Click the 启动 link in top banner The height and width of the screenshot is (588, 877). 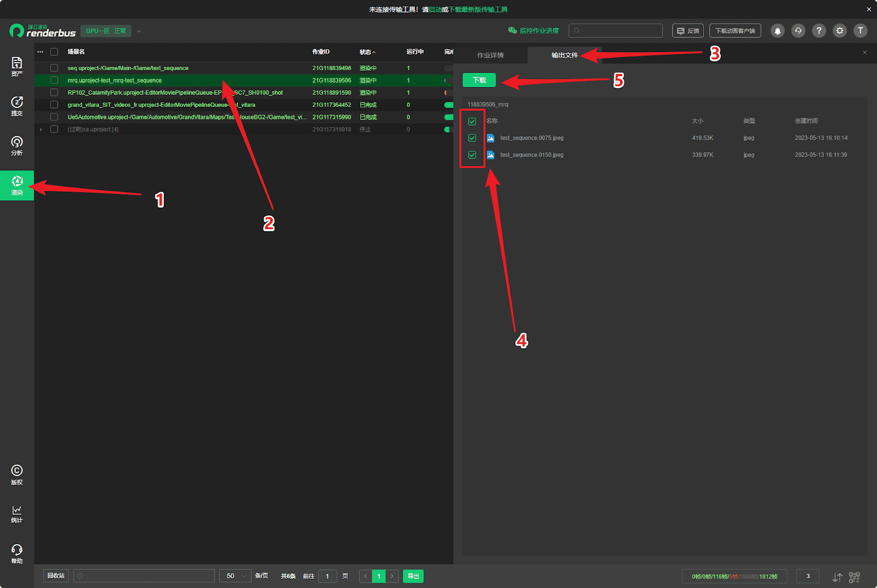pos(435,9)
